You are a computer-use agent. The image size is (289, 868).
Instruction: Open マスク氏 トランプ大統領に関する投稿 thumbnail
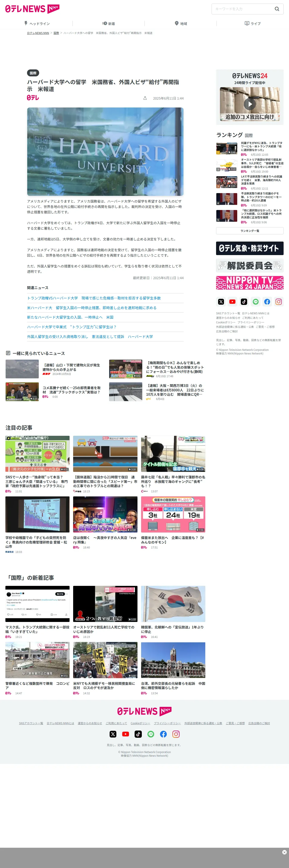(37, 603)
